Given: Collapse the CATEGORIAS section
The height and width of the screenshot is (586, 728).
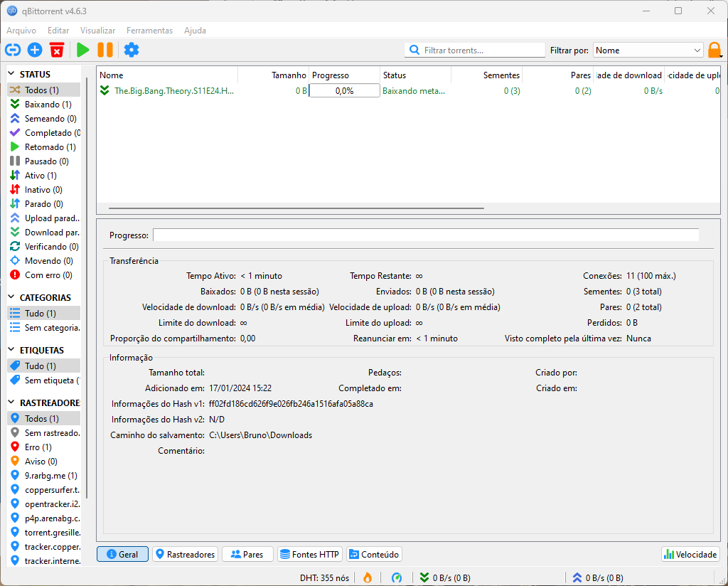Looking at the screenshot, I should pyautogui.click(x=11, y=297).
